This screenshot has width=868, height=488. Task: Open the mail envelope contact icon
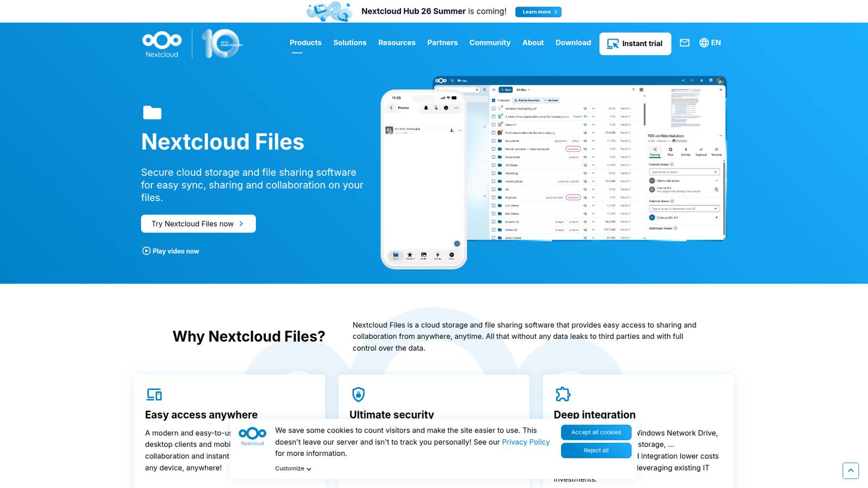coord(685,43)
